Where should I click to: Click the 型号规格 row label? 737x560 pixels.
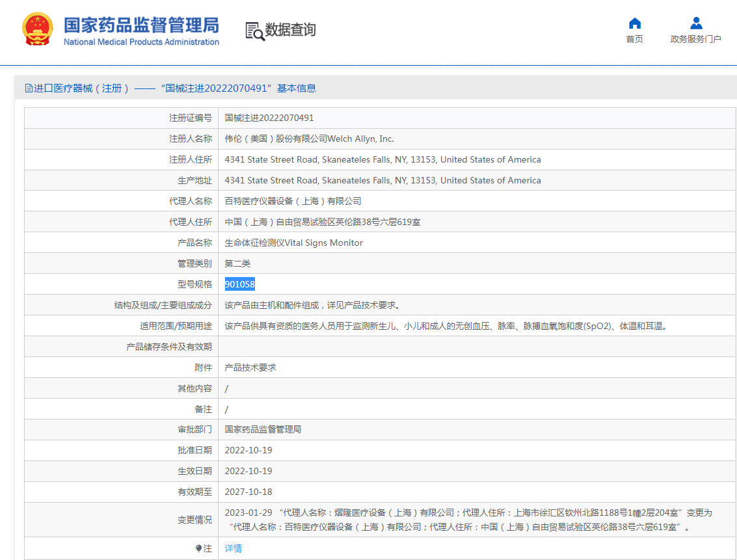(194, 284)
